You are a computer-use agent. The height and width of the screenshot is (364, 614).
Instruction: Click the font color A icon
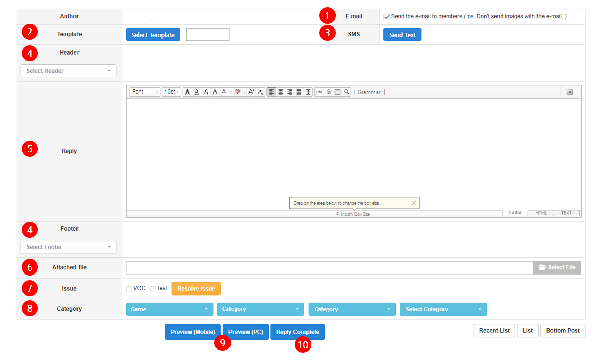[x=224, y=92]
